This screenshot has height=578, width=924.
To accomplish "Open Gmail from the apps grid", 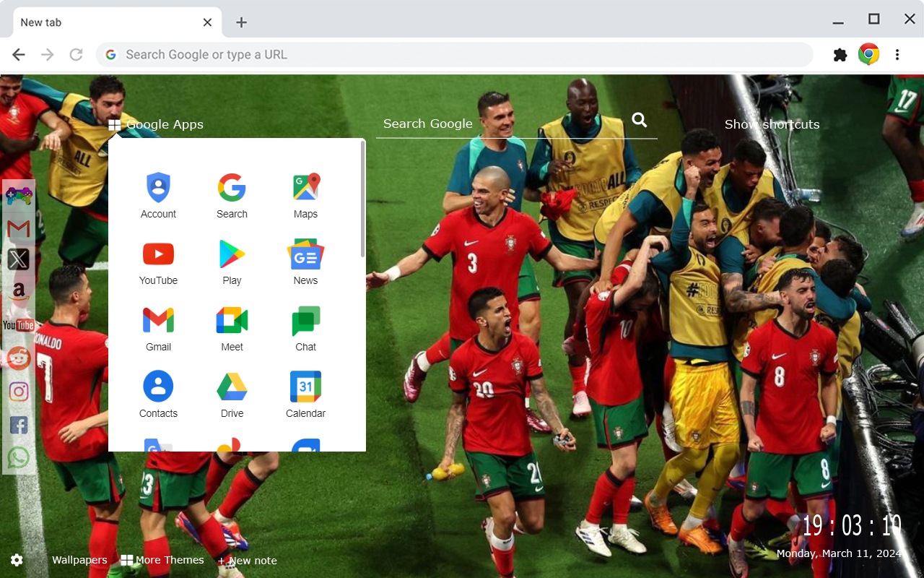I will pos(158,329).
